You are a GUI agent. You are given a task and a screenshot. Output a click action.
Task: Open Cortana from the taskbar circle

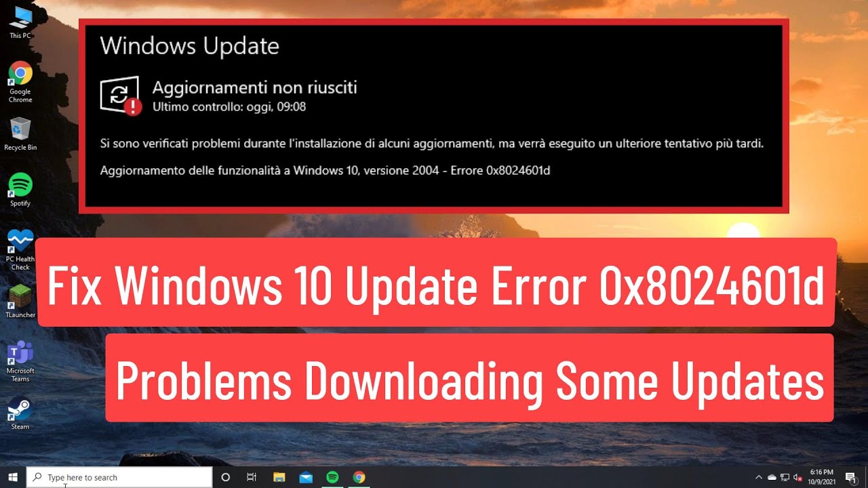[226, 477]
